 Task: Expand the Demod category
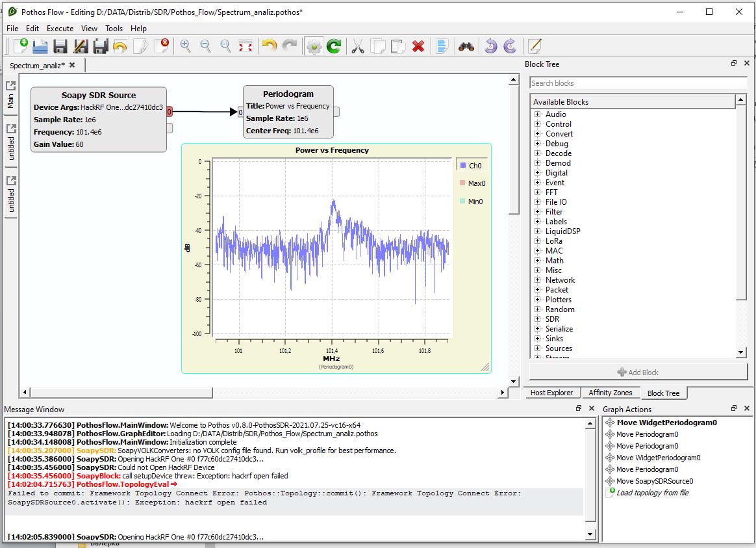pyautogui.click(x=538, y=163)
